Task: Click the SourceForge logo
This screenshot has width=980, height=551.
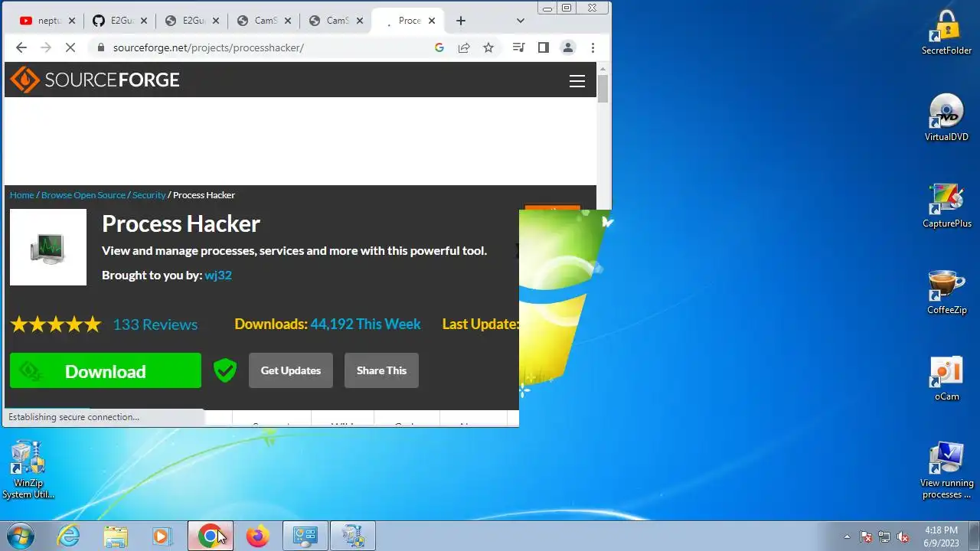Action: click(95, 80)
